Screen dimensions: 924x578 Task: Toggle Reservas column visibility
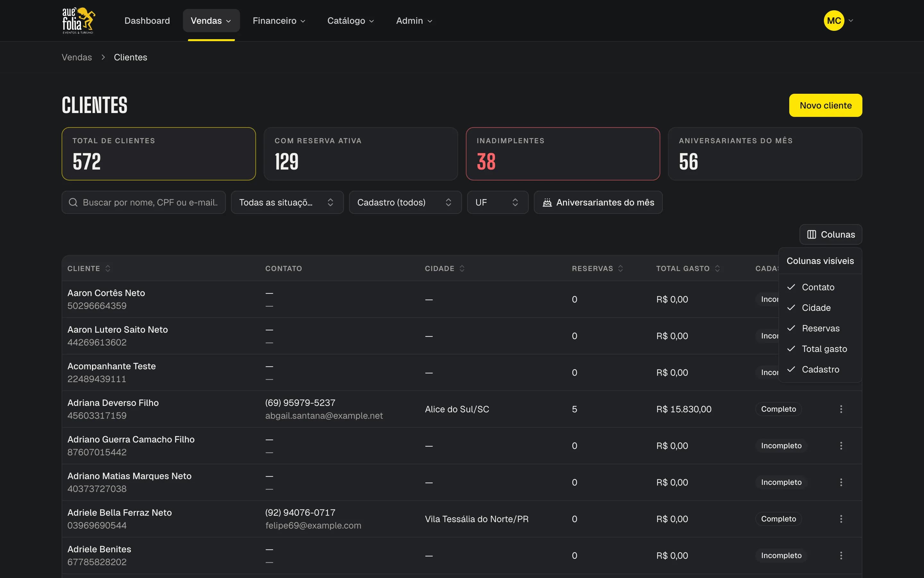[x=820, y=328]
